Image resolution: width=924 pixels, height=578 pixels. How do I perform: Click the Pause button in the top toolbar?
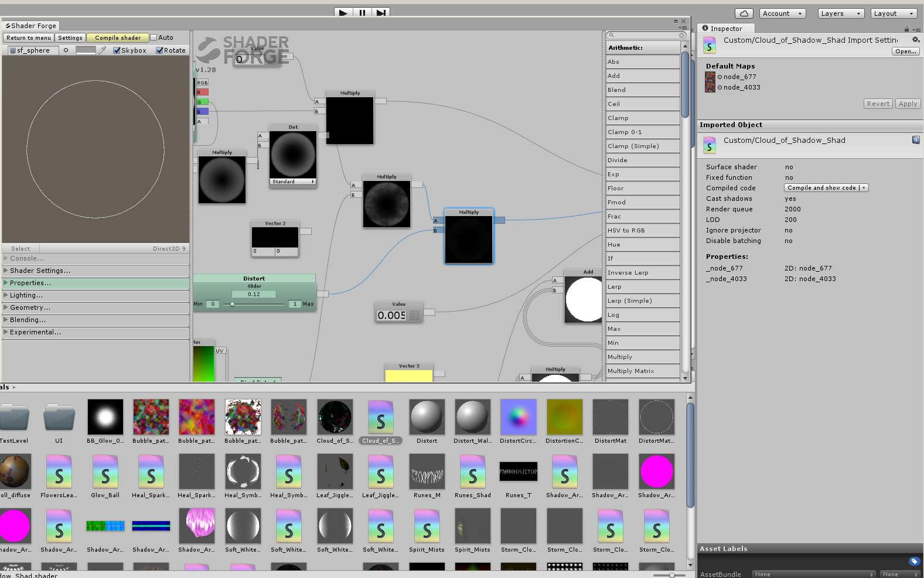pyautogui.click(x=362, y=12)
